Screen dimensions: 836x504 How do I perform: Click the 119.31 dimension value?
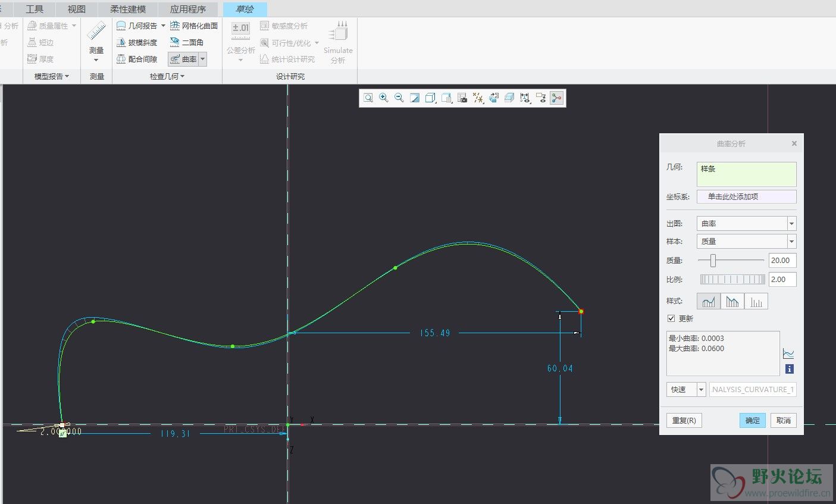pos(175,434)
